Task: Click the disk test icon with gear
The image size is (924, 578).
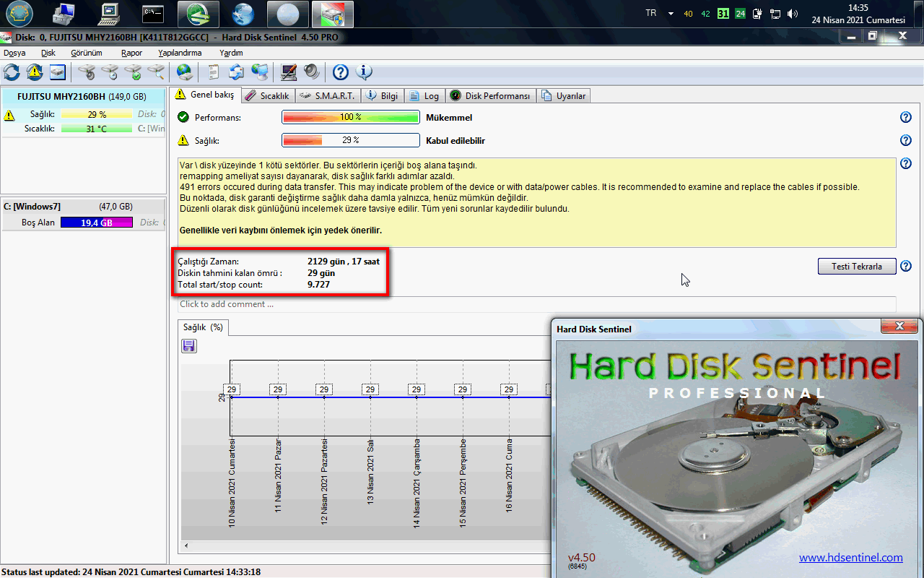Action: (x=87, y=72)
